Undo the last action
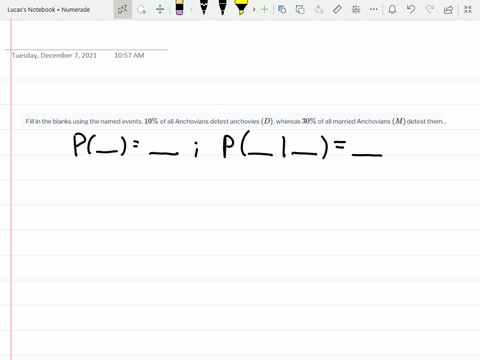This screenshot has height=360, width=480. (411, 9)
